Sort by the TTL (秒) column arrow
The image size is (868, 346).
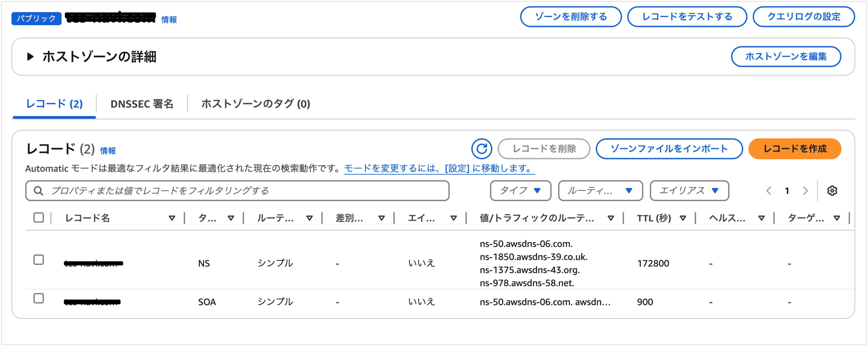[683, 218]
